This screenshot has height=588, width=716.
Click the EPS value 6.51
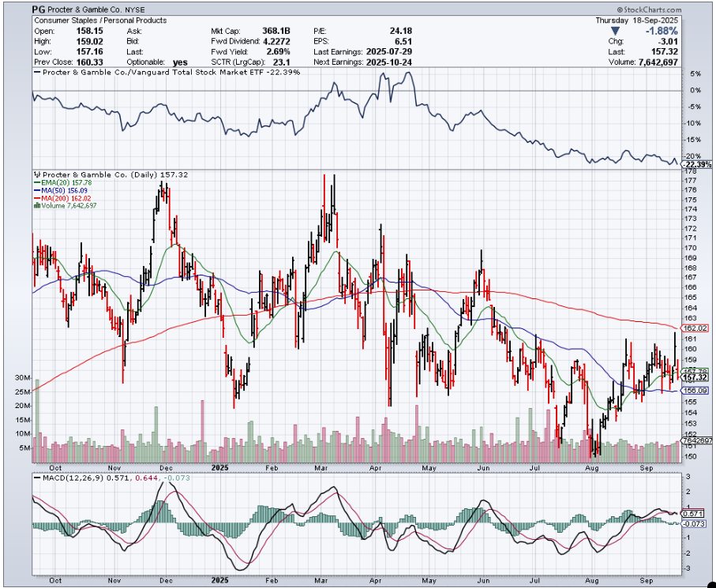(403, 41)
